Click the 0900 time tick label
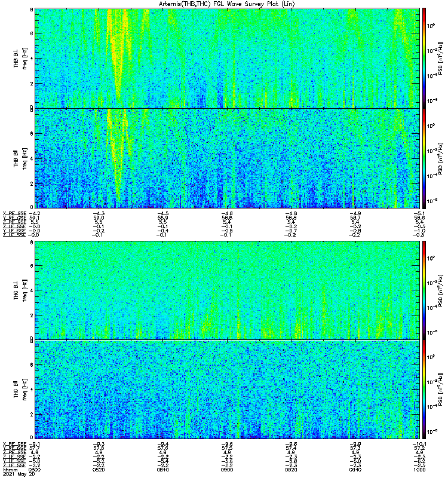 227,470
